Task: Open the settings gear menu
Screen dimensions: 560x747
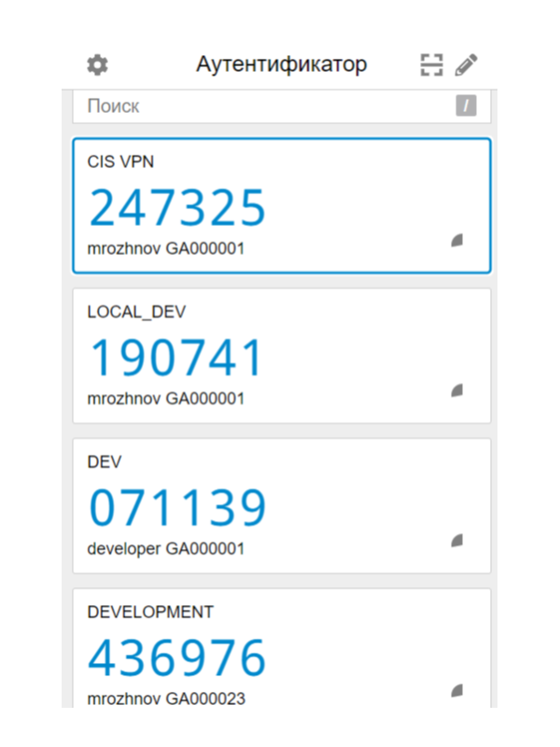Action: coord(97,64)
